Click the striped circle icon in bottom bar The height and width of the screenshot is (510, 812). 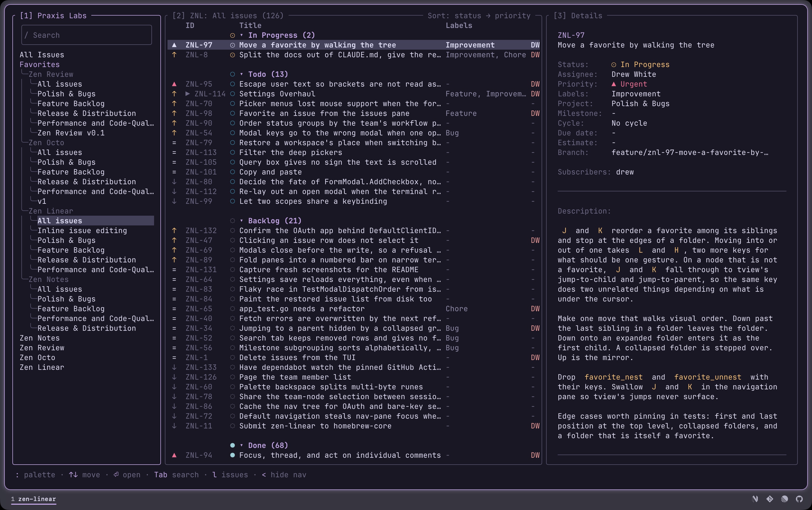(785, 499)
